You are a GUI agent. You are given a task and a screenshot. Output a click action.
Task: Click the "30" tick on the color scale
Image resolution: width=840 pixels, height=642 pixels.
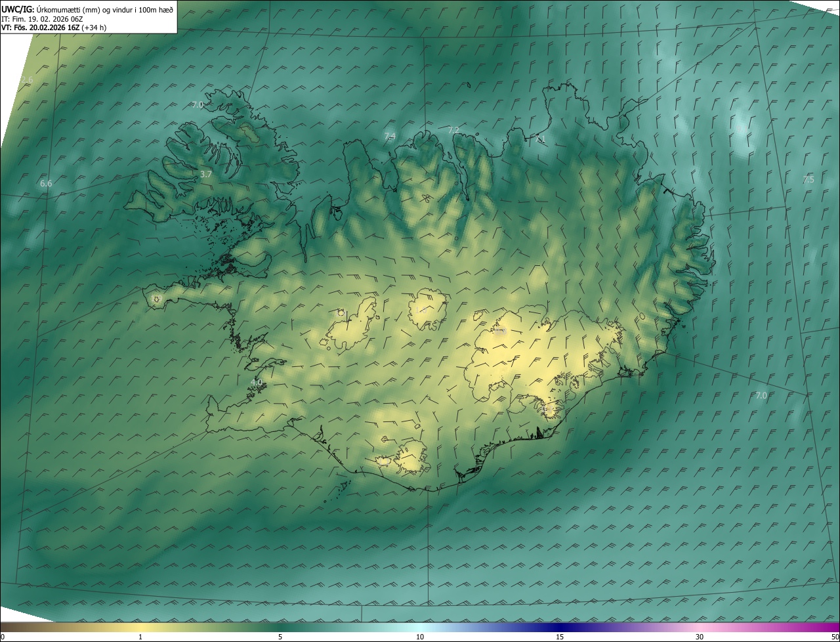(x=700, y=637)
